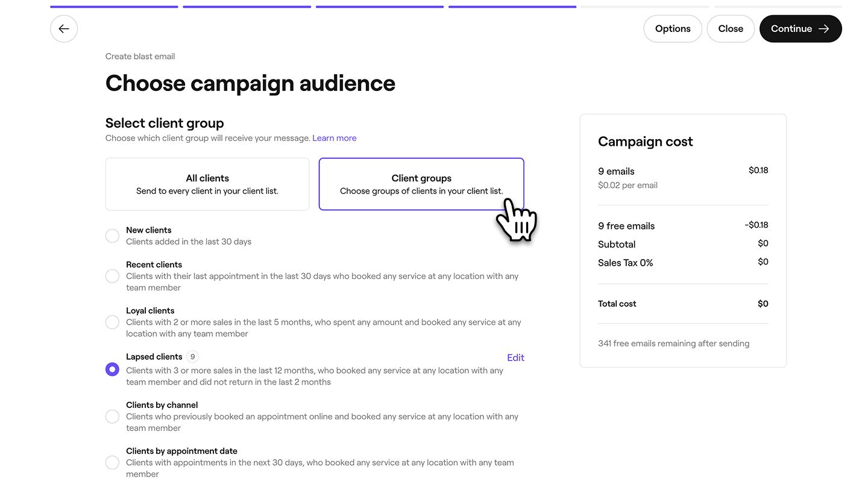Click the Choose campaign audience heading

pyautogui.click(x=250, y=83)
